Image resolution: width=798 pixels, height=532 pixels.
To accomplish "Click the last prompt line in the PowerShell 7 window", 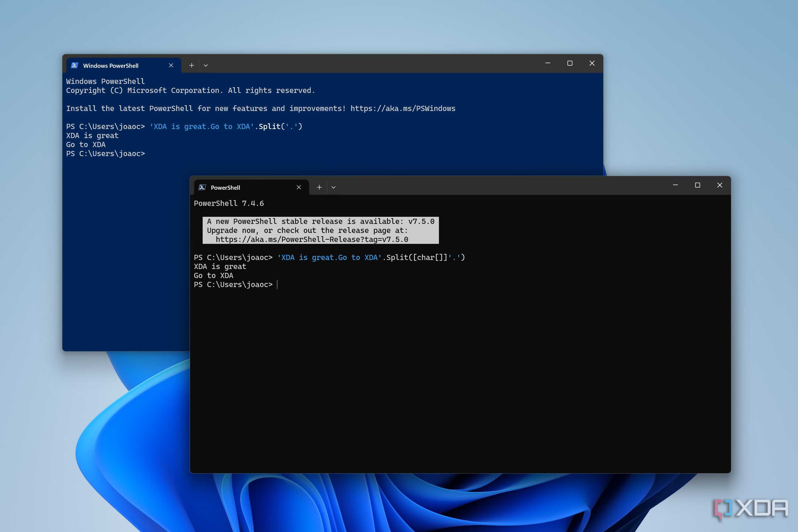I will coord(233,285).
